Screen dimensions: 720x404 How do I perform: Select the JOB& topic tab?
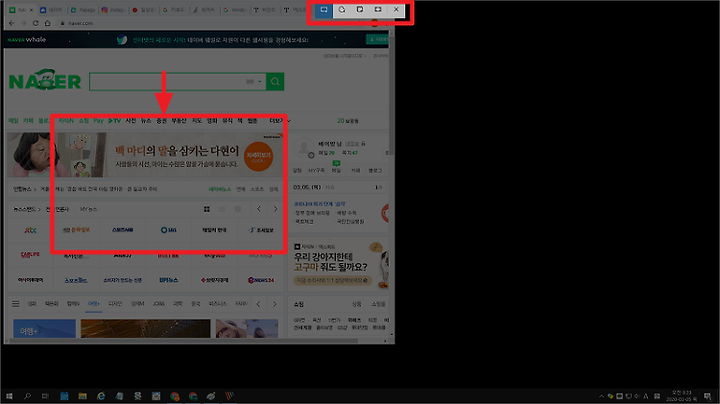[158, 304]
